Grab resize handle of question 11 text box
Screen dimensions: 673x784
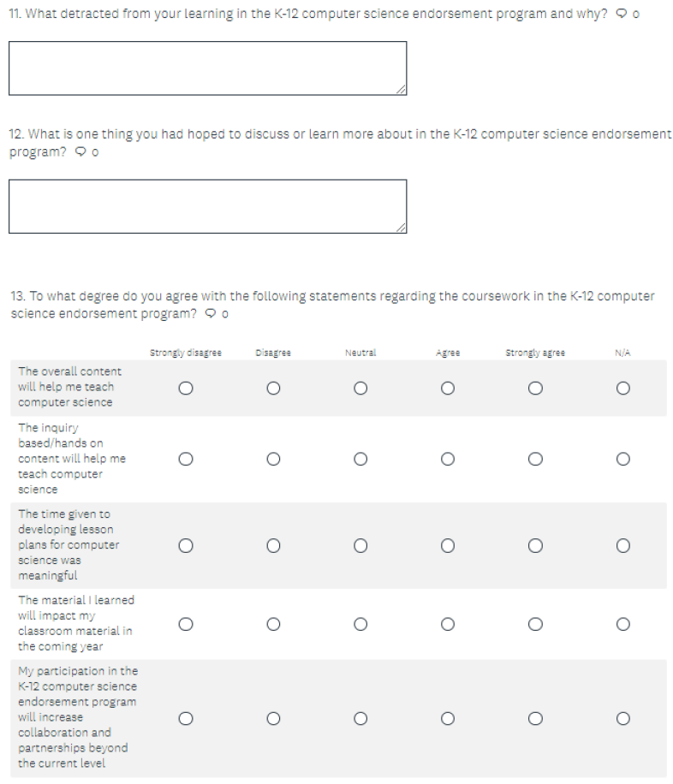(x=402, y=90)
